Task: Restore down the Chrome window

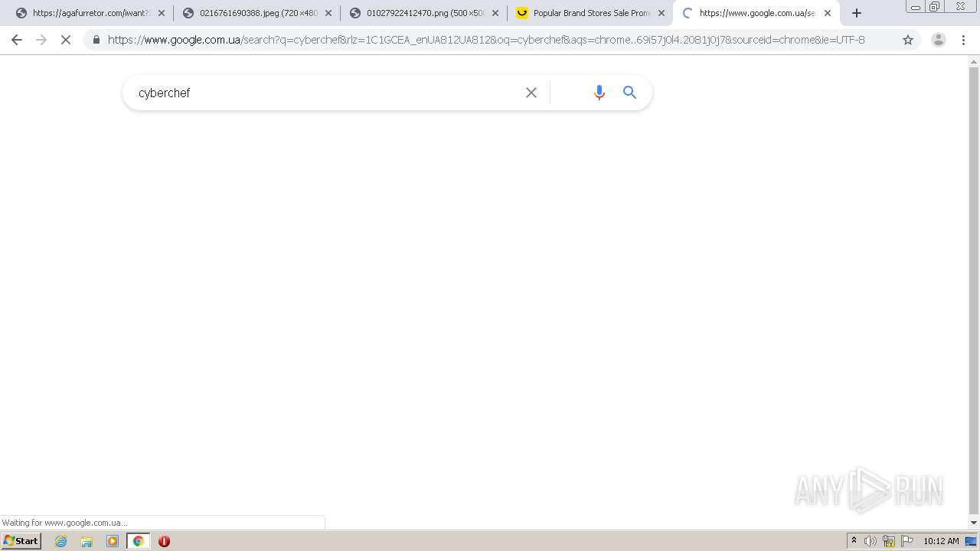Action: click(x=935, y=7)
